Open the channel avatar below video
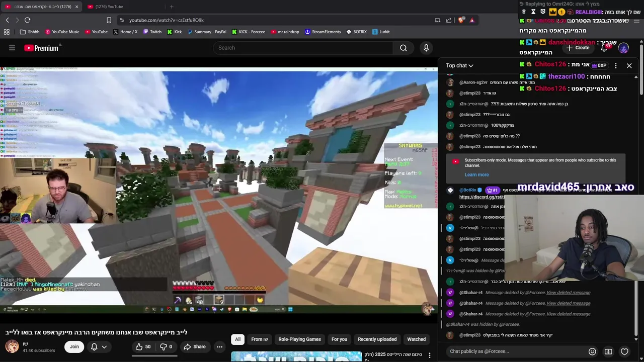Viewport: 644px width, 362px height. pyautogui.click(x=12, y=346)
